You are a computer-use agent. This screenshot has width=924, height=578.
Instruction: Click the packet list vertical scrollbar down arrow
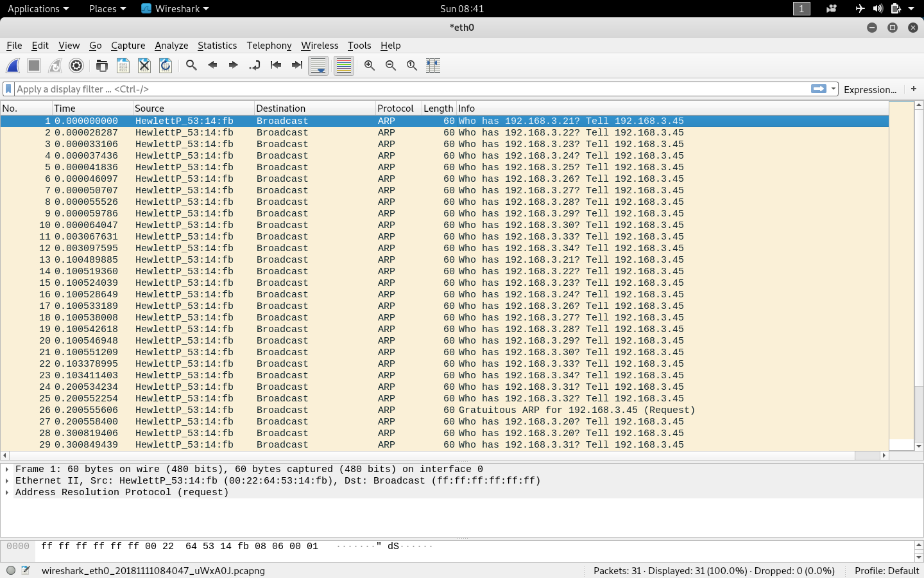[919, 446]
